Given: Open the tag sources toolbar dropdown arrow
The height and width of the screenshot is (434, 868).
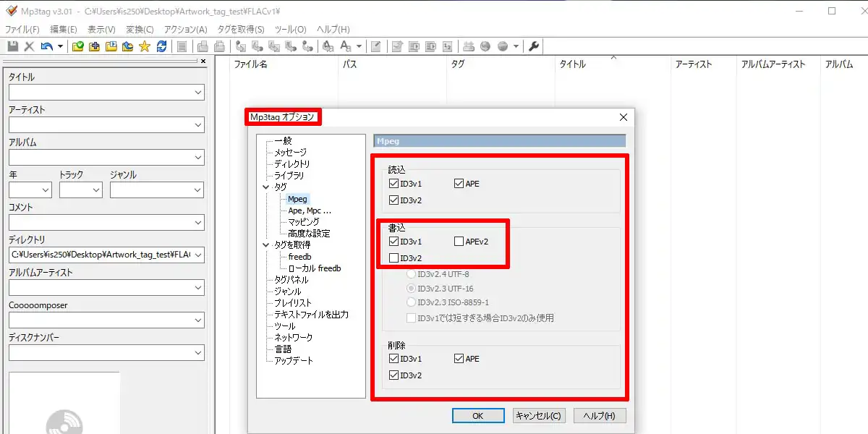Looking at the screenshot, I should tap(516, 46).
